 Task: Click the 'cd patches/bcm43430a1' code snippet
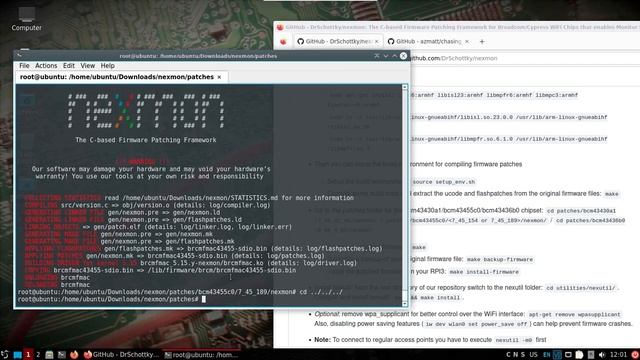click(x=581, y=211)
